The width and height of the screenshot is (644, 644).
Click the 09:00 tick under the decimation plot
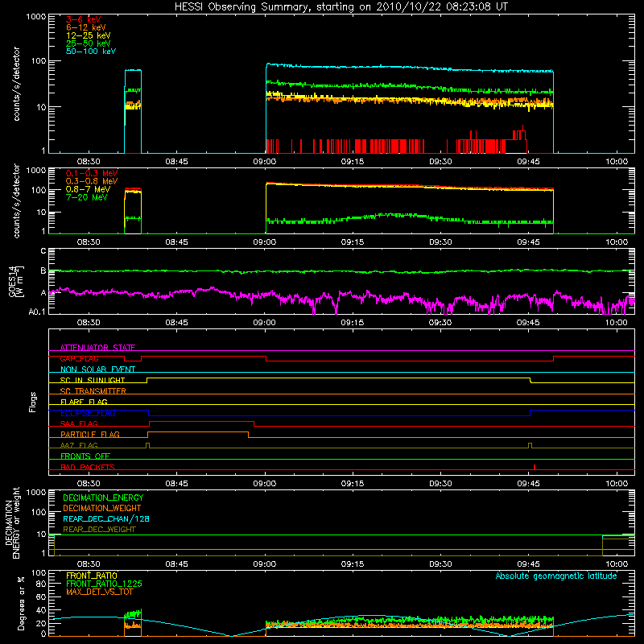[265, 564]
